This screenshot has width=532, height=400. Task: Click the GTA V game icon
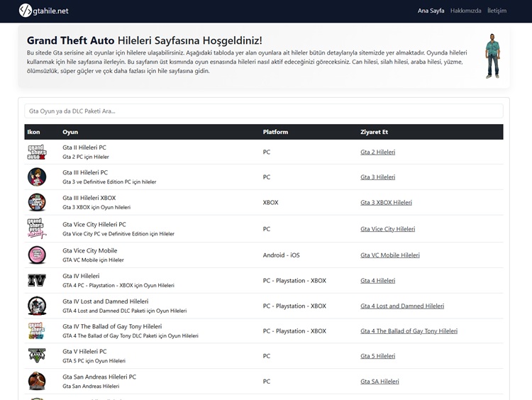pos(36,356)
